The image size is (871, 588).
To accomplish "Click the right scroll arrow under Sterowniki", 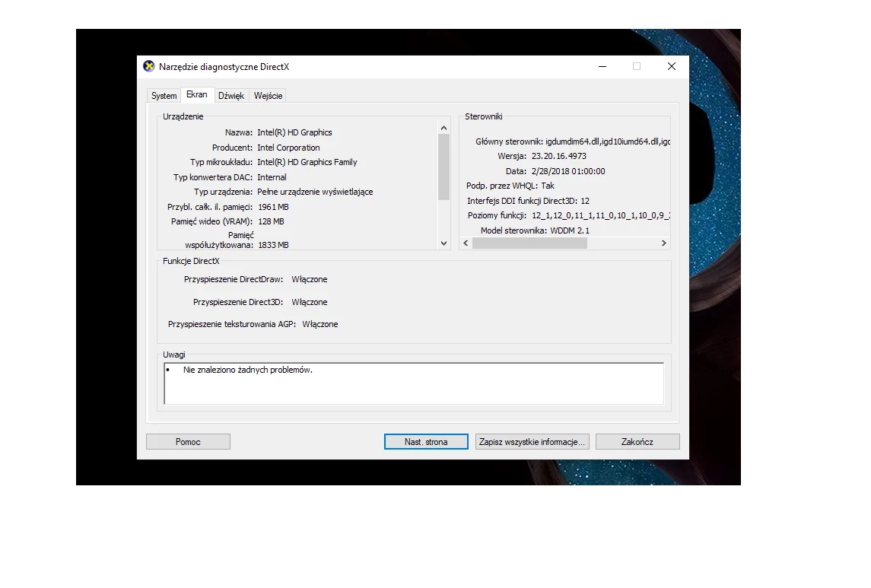I will (x=663, y=243).
